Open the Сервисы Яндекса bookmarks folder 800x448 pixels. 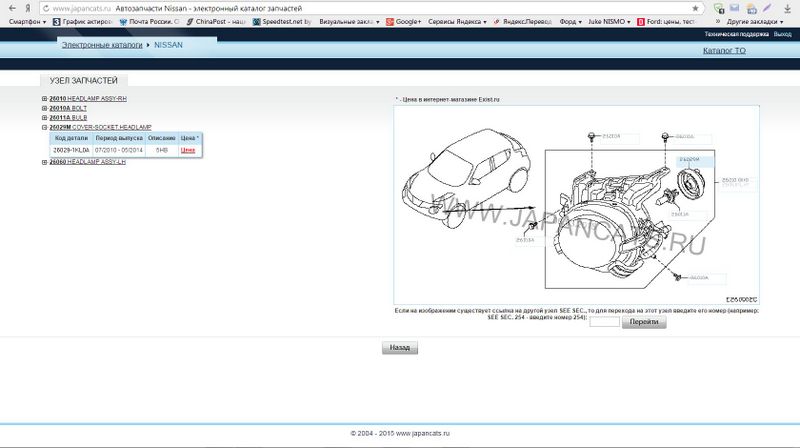(x=457, y=21)
